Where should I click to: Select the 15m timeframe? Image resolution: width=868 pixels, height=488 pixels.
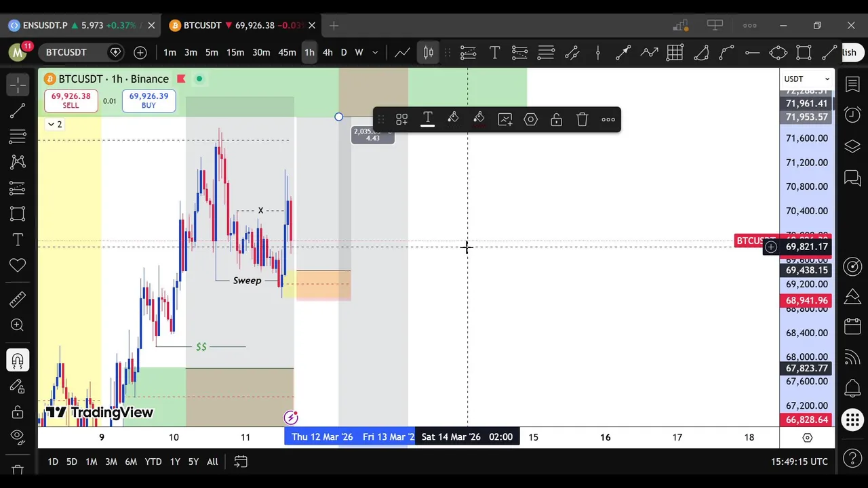tap(235, 53)
